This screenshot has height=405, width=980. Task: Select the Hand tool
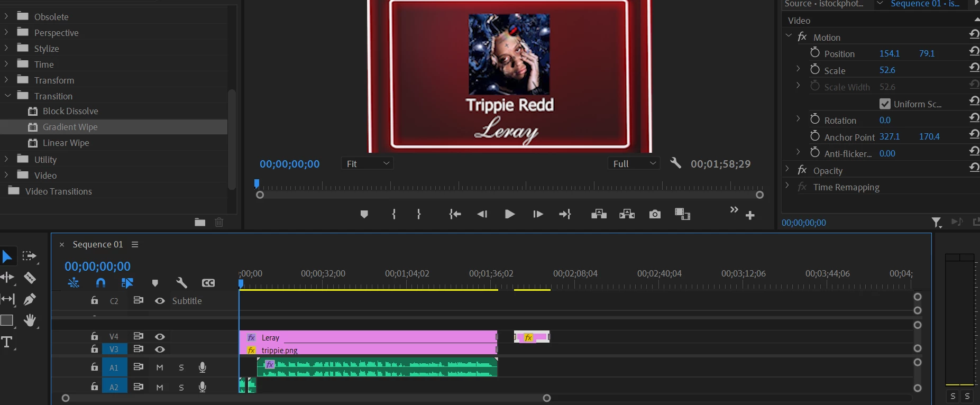click(x=30, y=320)
